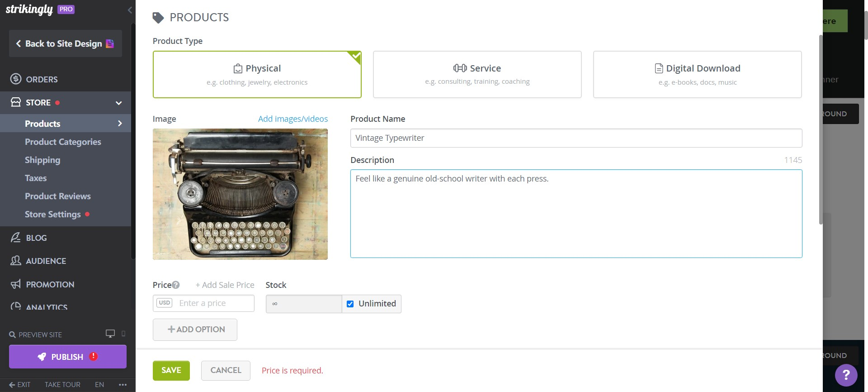This screenshot has width=868, height=392.
Task: Select the Orders icon in sidebar
Action: pyautogui.click(x=15, y=79)
